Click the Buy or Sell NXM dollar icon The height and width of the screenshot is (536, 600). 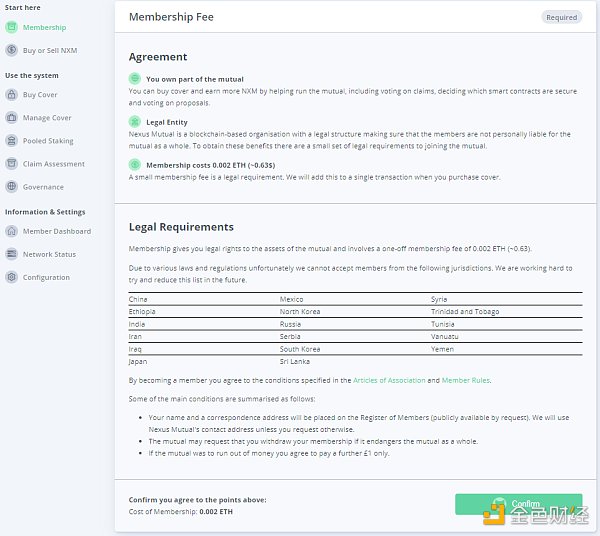point(11,50)
